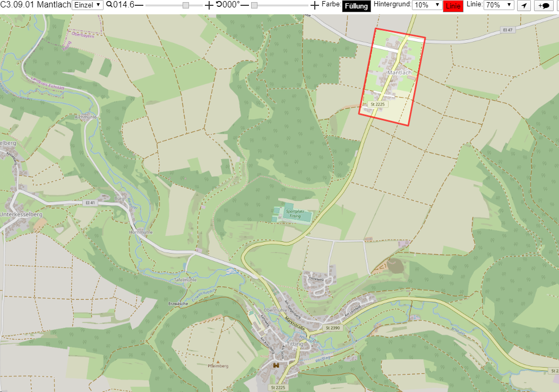Screen dimensions: 559x392
Task: Click the St 2390 road sign label
Action: [x=333, y=327]
